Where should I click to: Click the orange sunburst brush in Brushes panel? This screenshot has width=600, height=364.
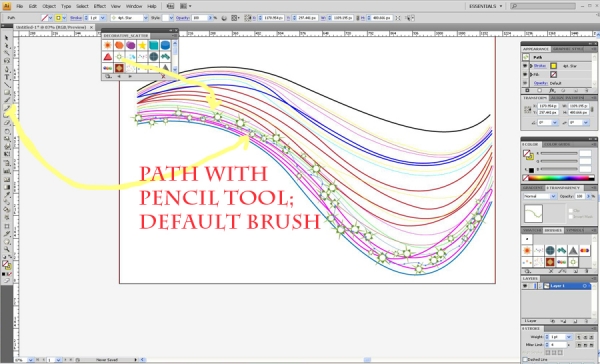[x=527, y=250]
